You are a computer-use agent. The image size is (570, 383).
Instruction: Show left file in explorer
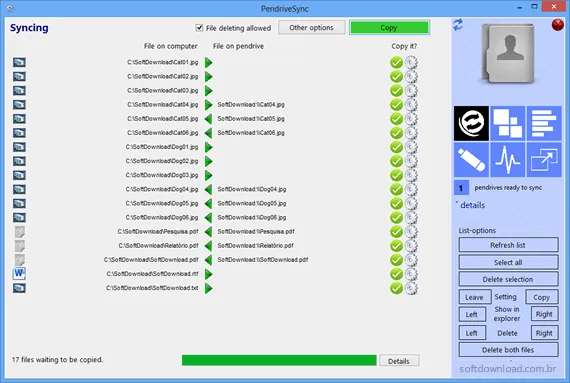472,314
